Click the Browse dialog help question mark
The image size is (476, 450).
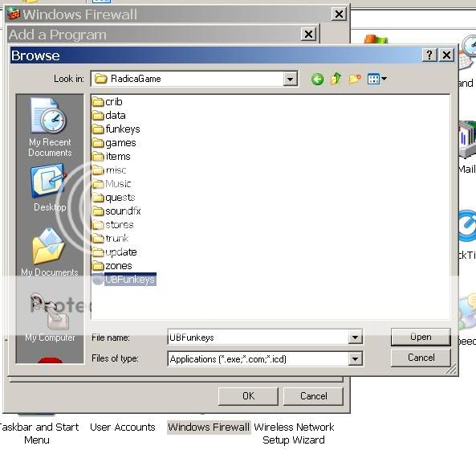(429, 55)
